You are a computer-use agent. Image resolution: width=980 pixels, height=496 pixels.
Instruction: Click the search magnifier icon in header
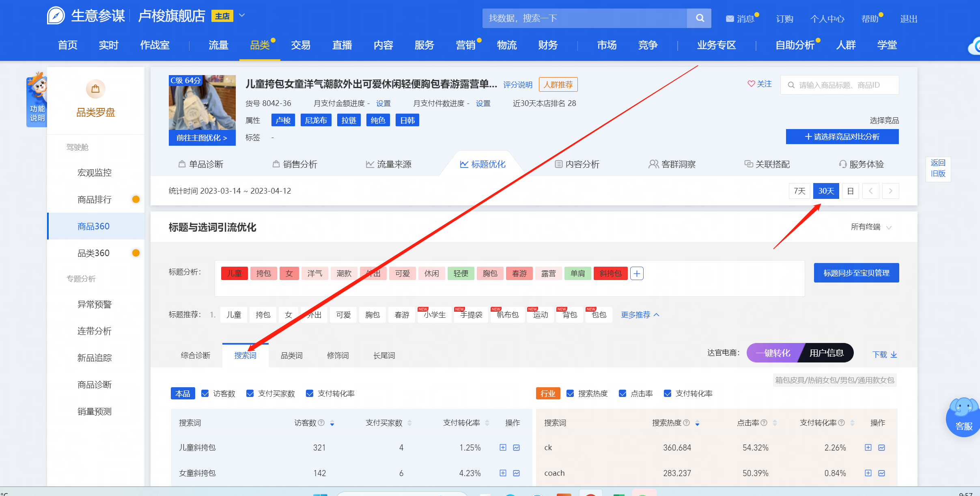click(700, 18)
